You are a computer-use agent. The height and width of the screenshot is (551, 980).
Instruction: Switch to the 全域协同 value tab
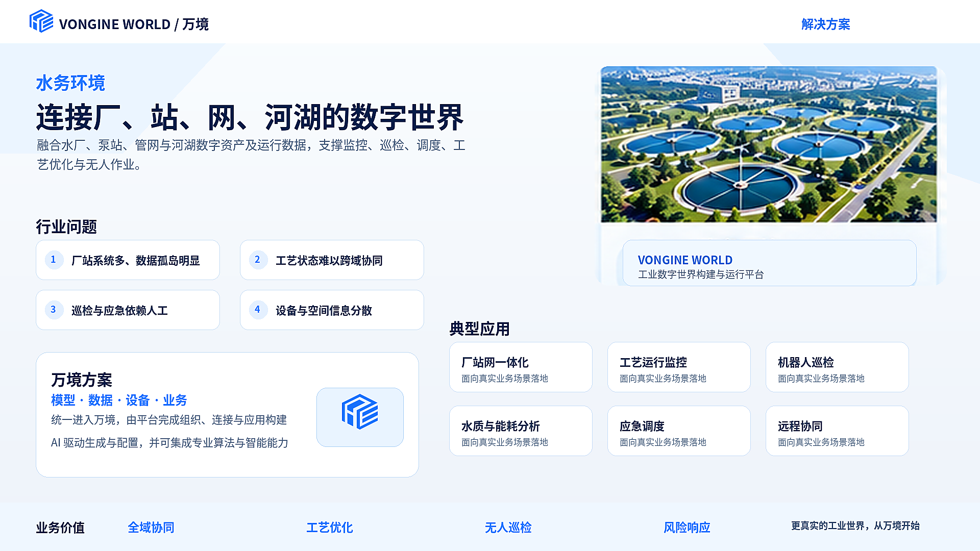pyautogui.click(x=151, y=527)
